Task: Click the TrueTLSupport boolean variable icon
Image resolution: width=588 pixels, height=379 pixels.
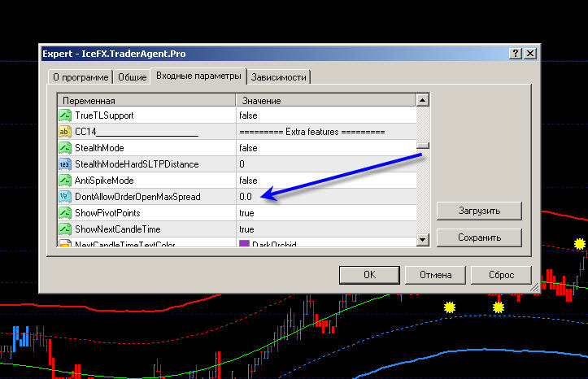Action: (x=65, y=115)
